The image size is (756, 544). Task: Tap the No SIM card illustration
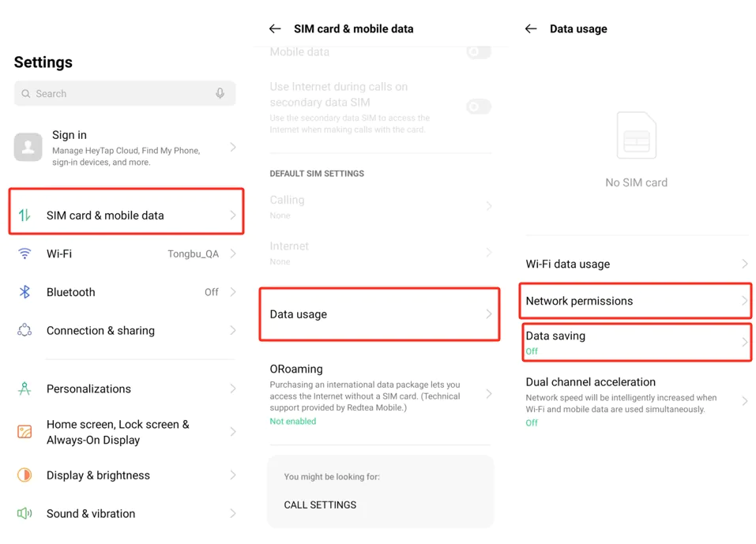(637, 135)
